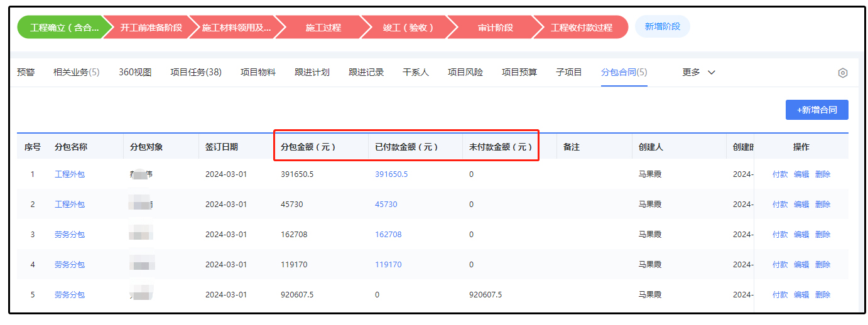Click 删除 for row 2 contract
Image resolution: width=868 pixels, height=325 pixels.
click(x=823, y=205)
